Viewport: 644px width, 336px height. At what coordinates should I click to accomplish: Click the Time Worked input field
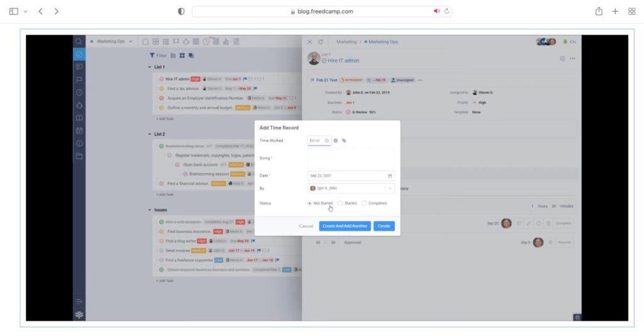click(319, 140)
